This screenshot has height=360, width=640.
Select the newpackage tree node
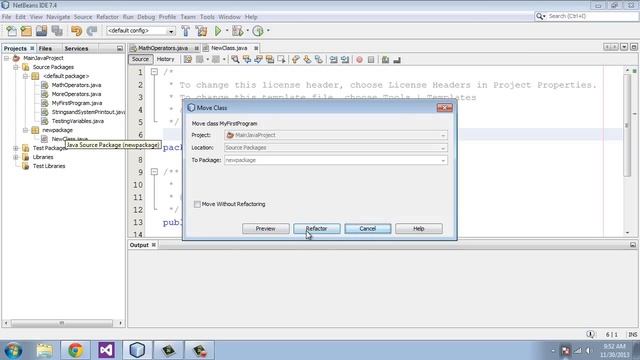pyautogui.click(x=58, y=130)
